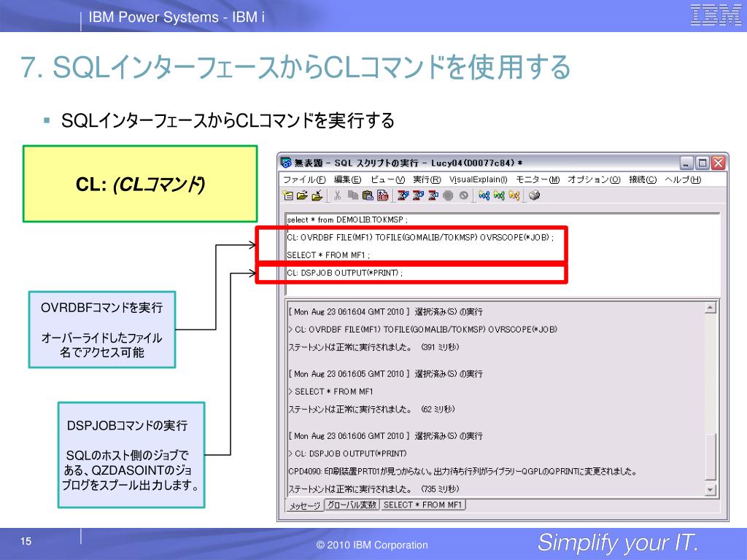Click the Paste clipboard icon

tap(368, 195)
